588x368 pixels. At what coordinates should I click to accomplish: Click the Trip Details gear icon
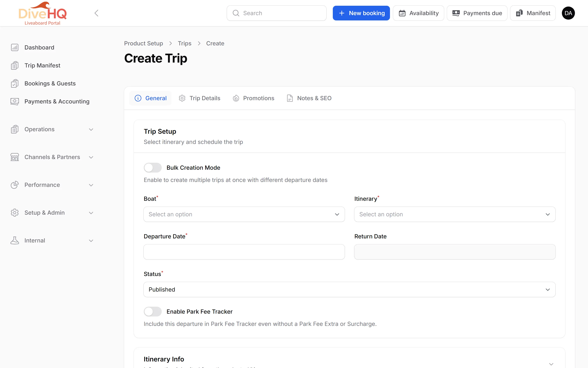[182, 98]
